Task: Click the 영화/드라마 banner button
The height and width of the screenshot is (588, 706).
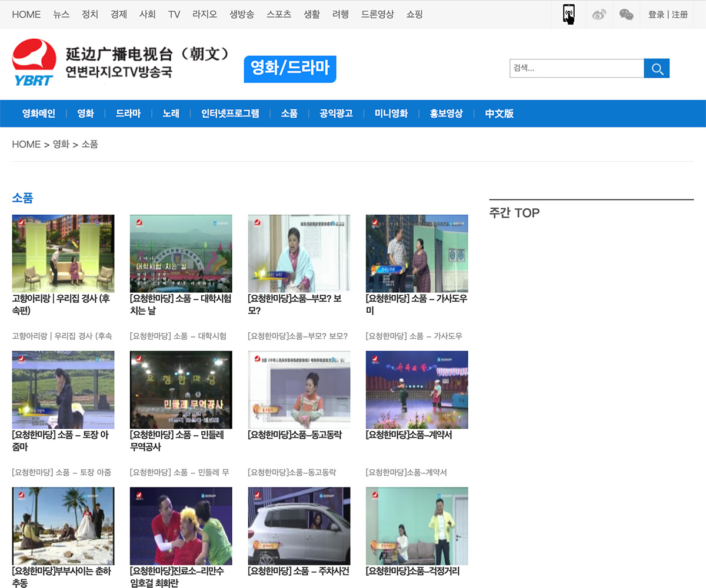Action: (289, 69)
